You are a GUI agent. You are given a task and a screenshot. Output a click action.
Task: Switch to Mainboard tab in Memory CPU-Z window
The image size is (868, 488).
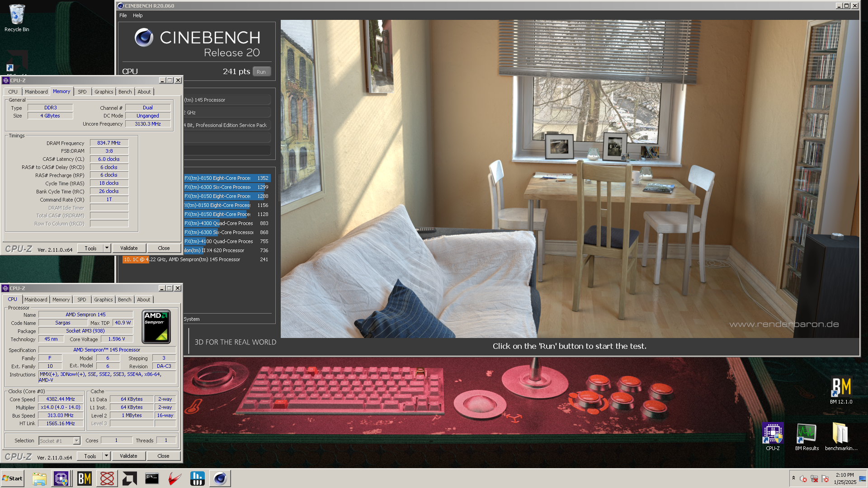[x=36, y=92]
